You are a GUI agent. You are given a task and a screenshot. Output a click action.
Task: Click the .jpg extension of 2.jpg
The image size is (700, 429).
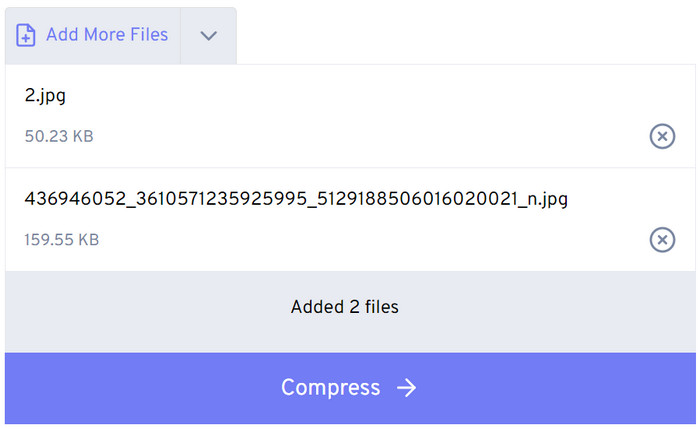coord(51,97)
